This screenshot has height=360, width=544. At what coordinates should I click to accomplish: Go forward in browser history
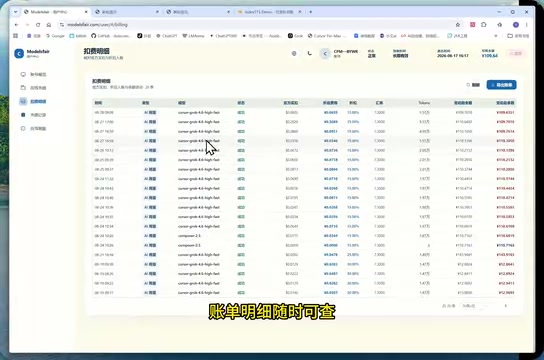click(27, 25)
